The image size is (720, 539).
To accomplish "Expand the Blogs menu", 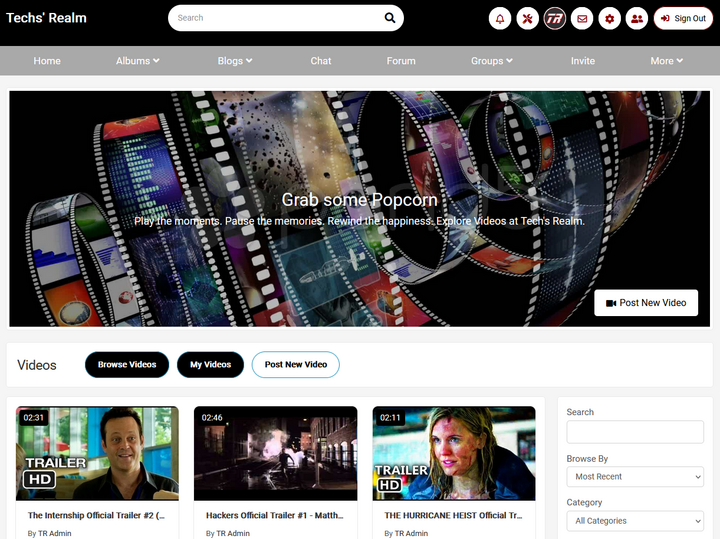I will (235, 61).
